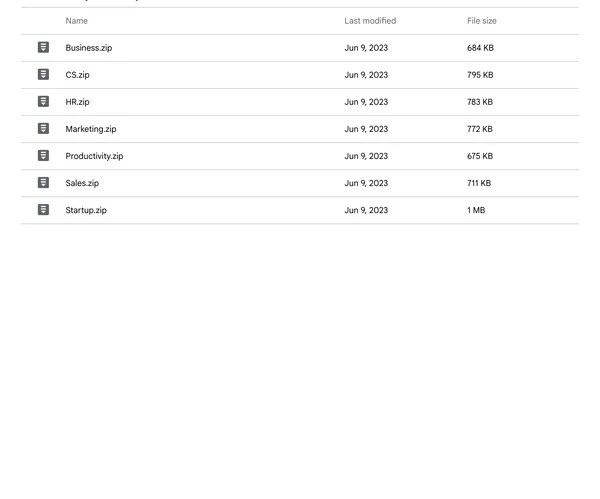Open Marketing.zip from the list

(91, 129)
